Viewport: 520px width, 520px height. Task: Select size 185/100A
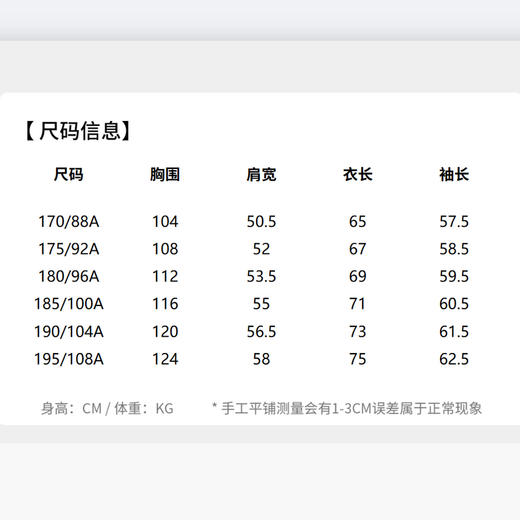pos(69,304)
